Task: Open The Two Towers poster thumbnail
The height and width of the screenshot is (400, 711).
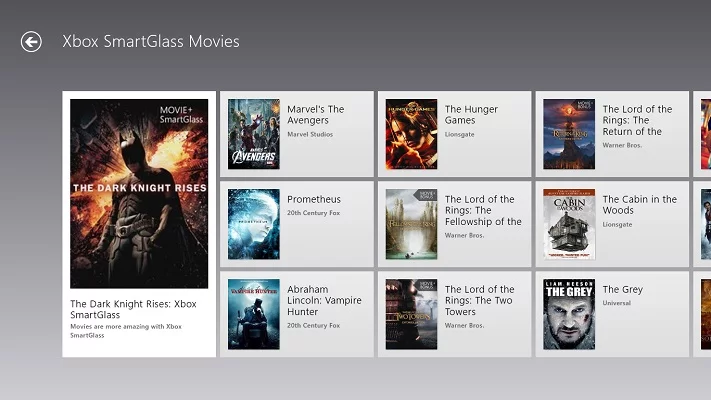Action: pyautogui.click(x=411, y=314)
